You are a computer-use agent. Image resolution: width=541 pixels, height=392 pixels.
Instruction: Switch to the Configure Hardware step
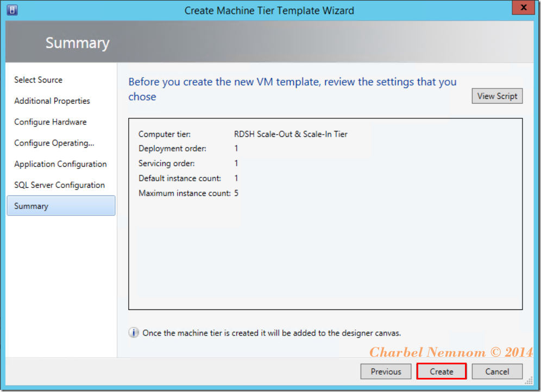coord(51,122)
